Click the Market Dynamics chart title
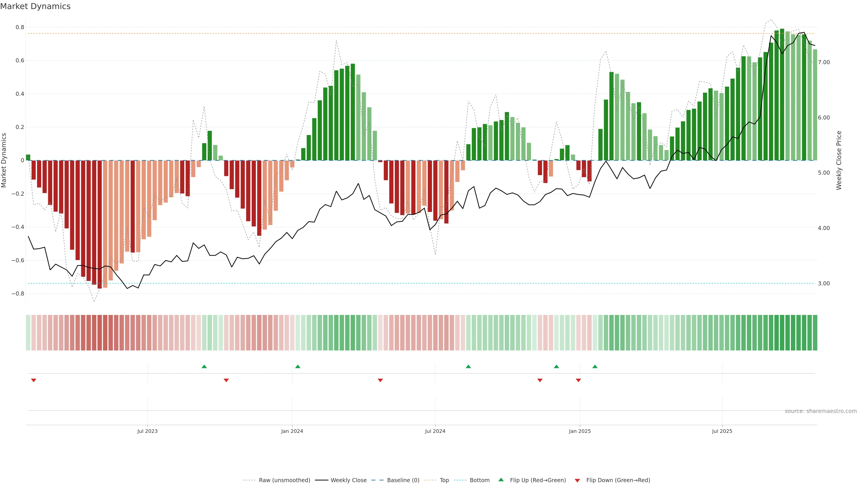The image size is (868, 488). pos(35,6)
